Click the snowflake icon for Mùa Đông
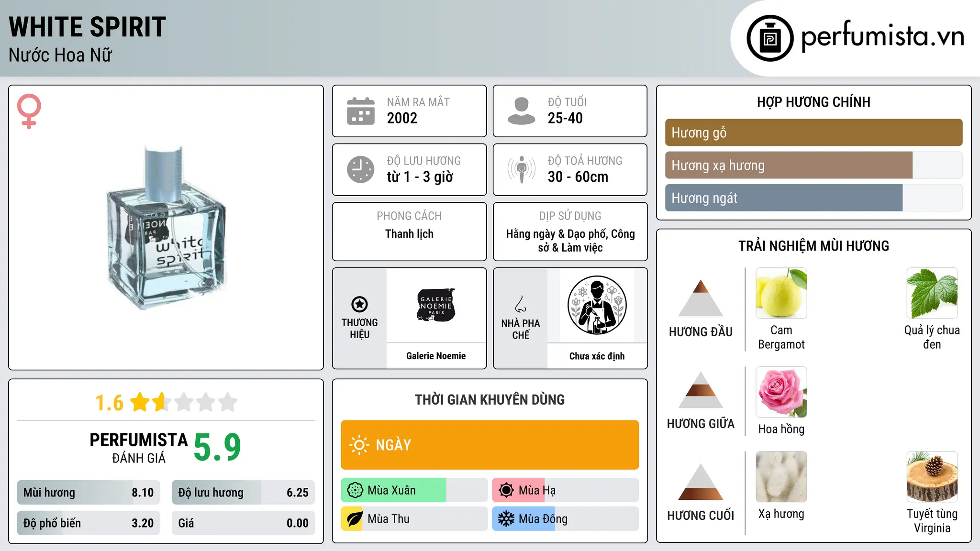 506,519
